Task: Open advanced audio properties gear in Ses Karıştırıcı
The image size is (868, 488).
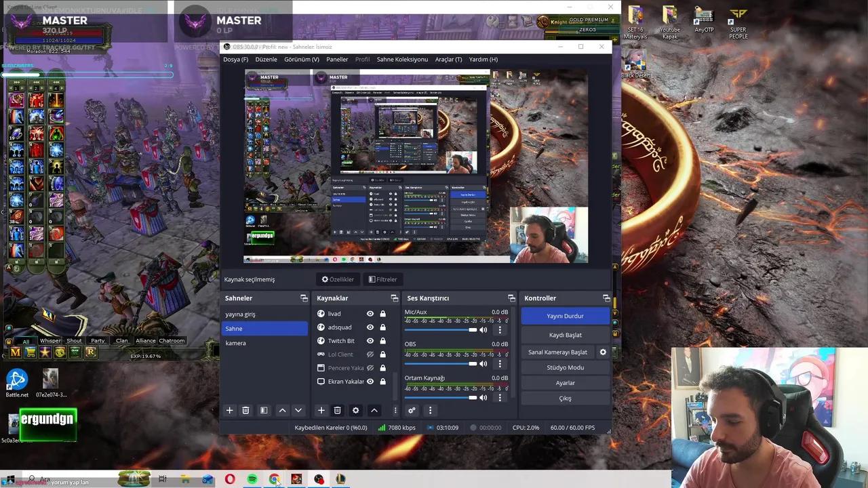Action: (x=412, y=410)
